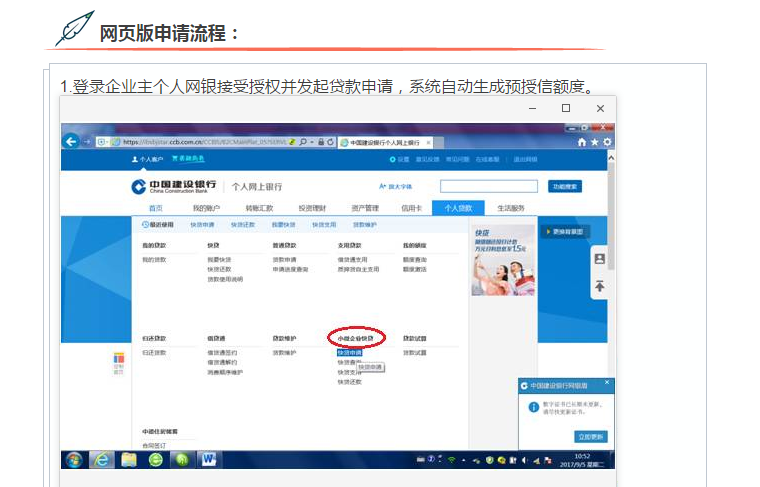Click 借贷通签约 under 借贷通
The image size is (760, 487).
pyautogui.click(x=222, y=353)
